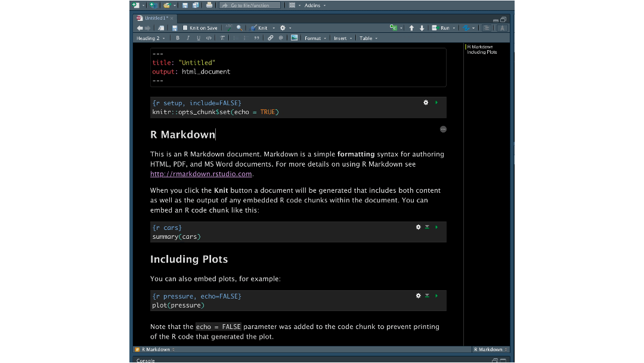Viewport: 644px width, 363px height.
Task: Run the pressure code chunk
Action: [x=436, y=296]
